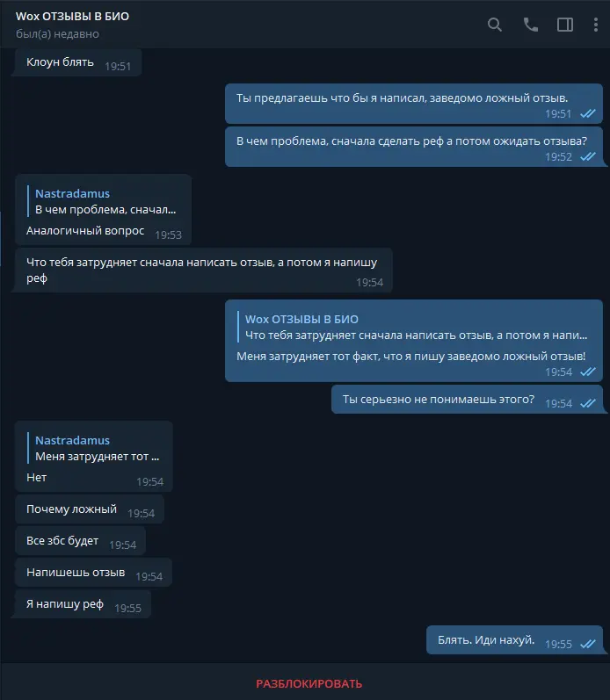Click the РАЗБЛОКИРОВАТЬ unblock button
The image size is (610, 700).
309,683
